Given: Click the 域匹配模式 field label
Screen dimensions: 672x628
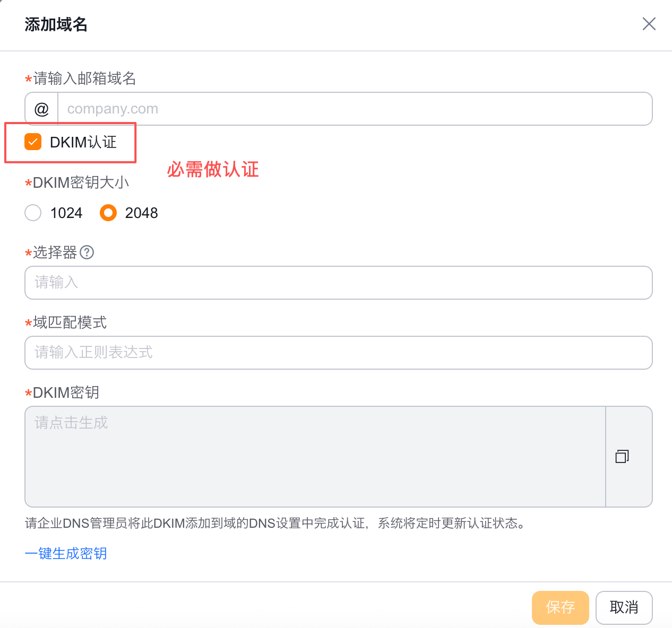Looking at the screenshot, I should pos(70,322).
